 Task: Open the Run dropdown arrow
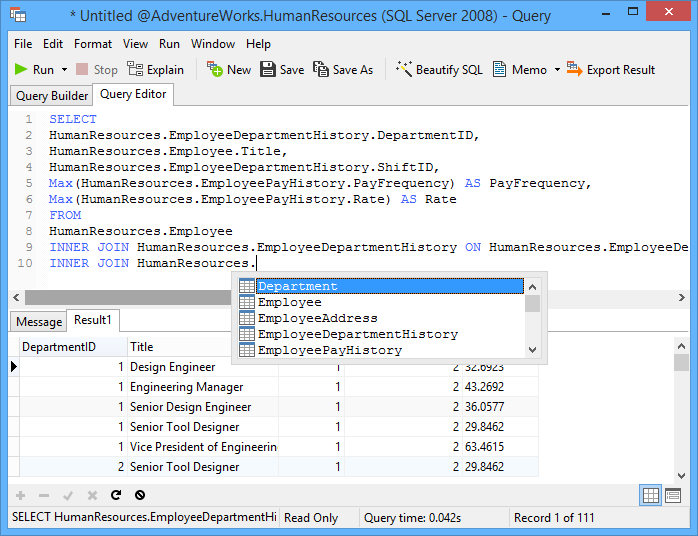[65, 70]
